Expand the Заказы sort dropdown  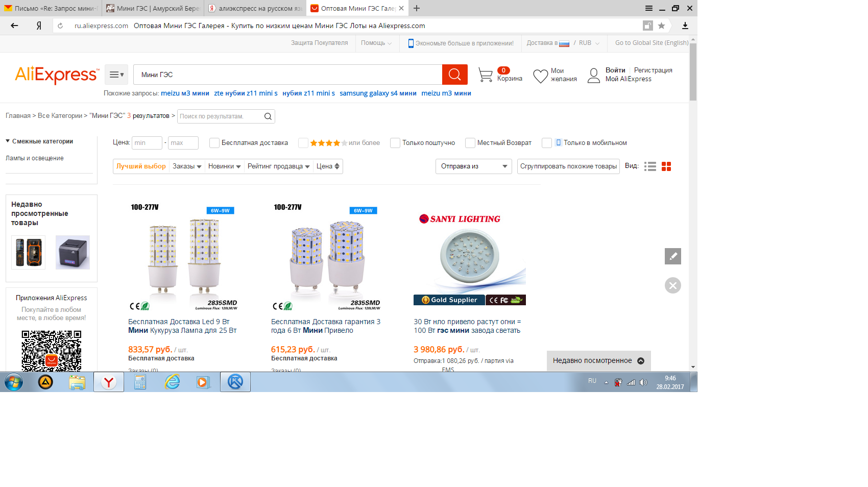click(187, 166)
